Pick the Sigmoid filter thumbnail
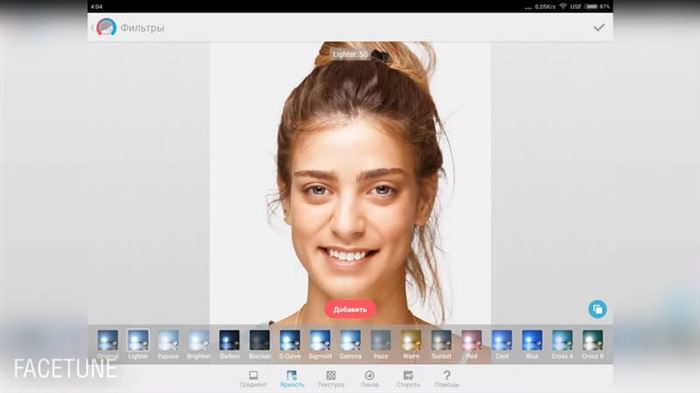Viewport: 700px width, 393px height. pos(320,340)
